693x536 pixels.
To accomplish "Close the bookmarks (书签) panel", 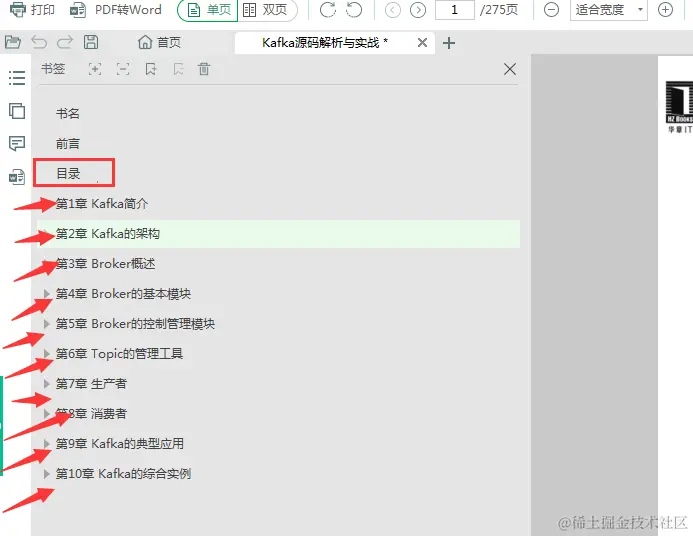I will tap(510, 69).
